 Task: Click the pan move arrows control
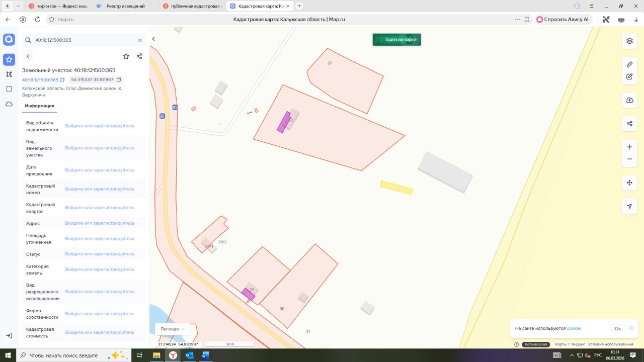point(629,183)
